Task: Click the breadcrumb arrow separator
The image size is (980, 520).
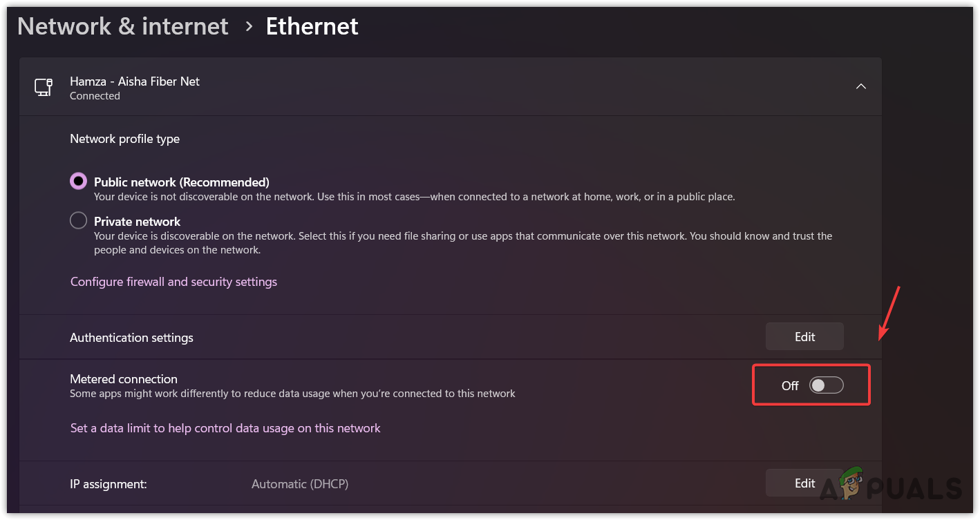Action: pos(249,27)
